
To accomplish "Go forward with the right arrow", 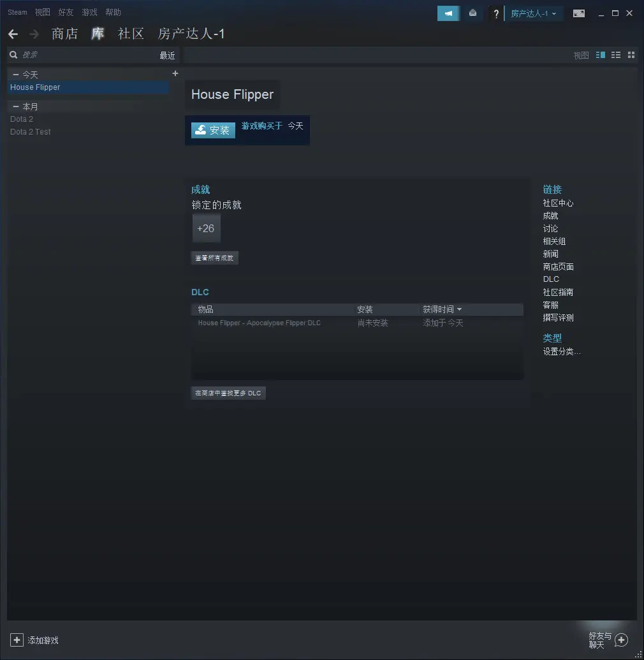I will pyautogui.click(x=34, y=34).
